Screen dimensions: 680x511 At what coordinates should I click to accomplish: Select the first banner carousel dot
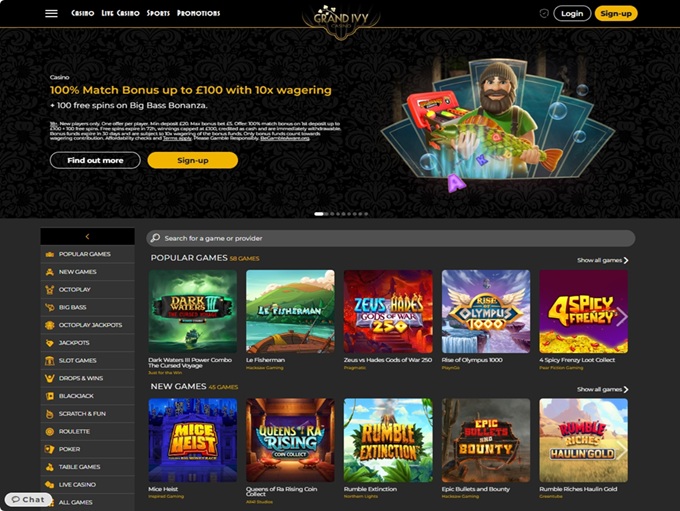319,214
